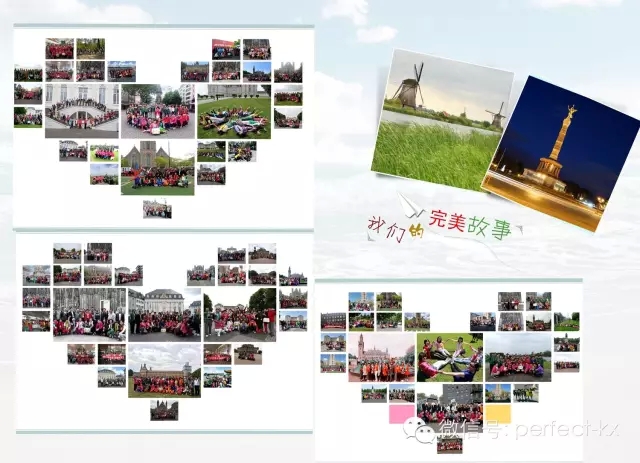The image size is (640, 463).
Task: Select the yellow square in bottom-right collage
Action: [497, 413]
